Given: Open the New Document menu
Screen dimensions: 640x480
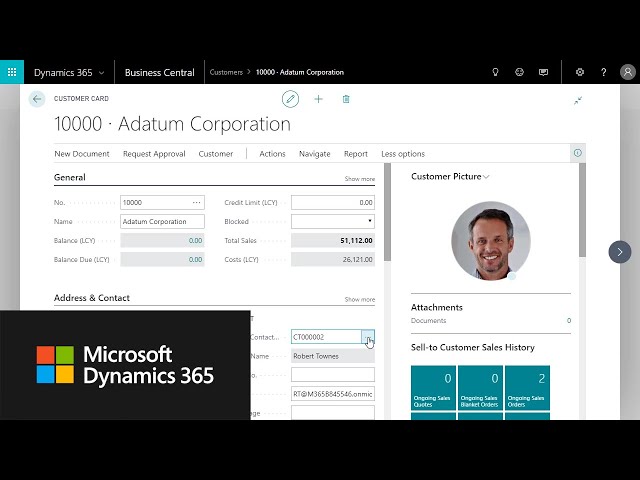Looking at the screenshot, I should pos(82,154).
